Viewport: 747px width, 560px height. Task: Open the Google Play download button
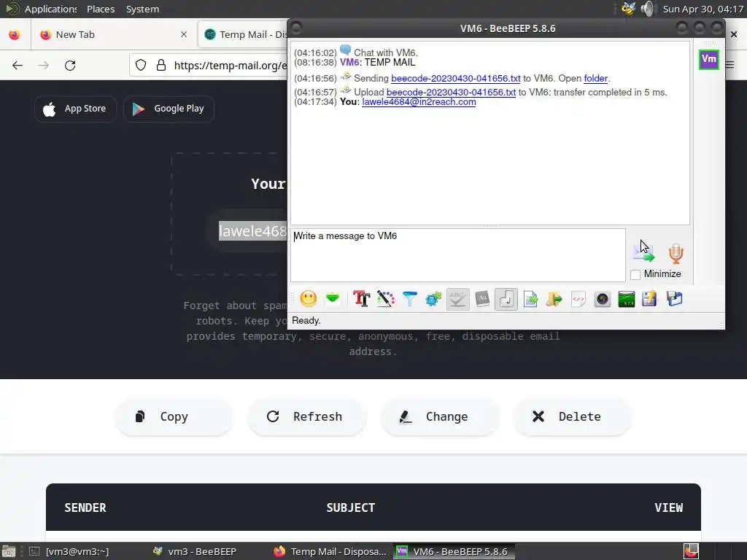pos(169,109)
